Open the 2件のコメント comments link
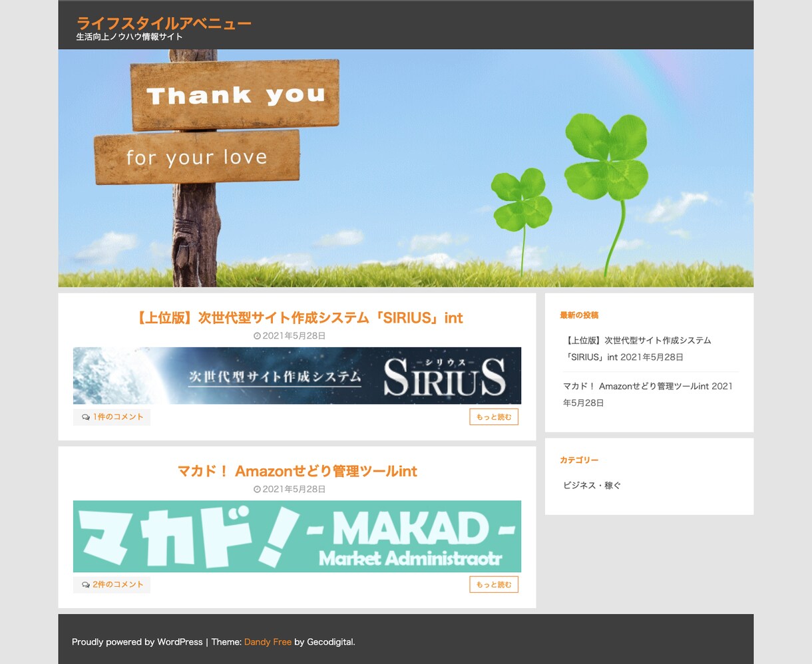The width and height of the screenshot is (812, 664). click(118, 585)
